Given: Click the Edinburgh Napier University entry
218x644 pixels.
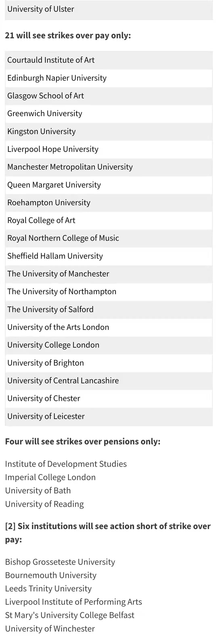Looking at the screenshot, I should coord(57,78).
